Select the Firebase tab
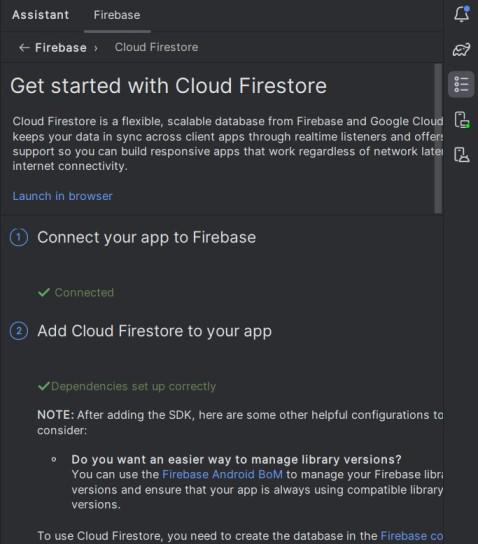Screen dimensions: 478x544 coord(117,15)
